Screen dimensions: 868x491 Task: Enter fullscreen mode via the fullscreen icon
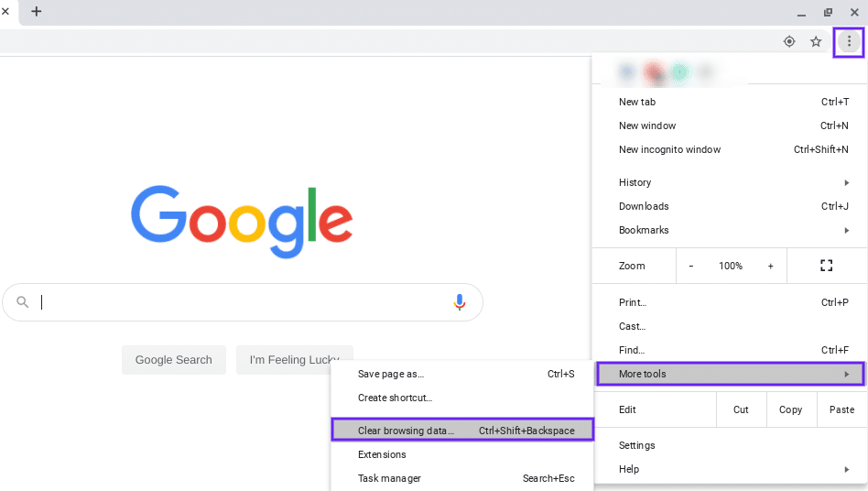click(826, 266)
